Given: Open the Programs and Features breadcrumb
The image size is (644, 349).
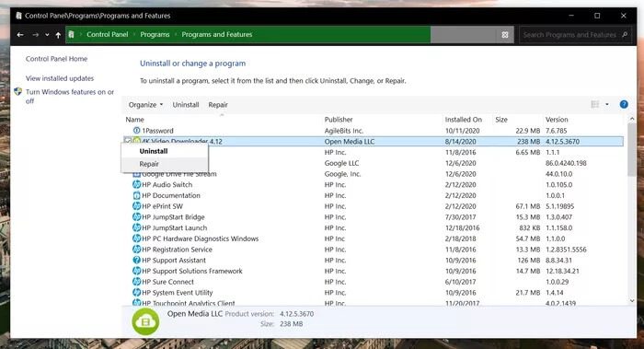Looking at the screenshot, I should pos(217,34).
